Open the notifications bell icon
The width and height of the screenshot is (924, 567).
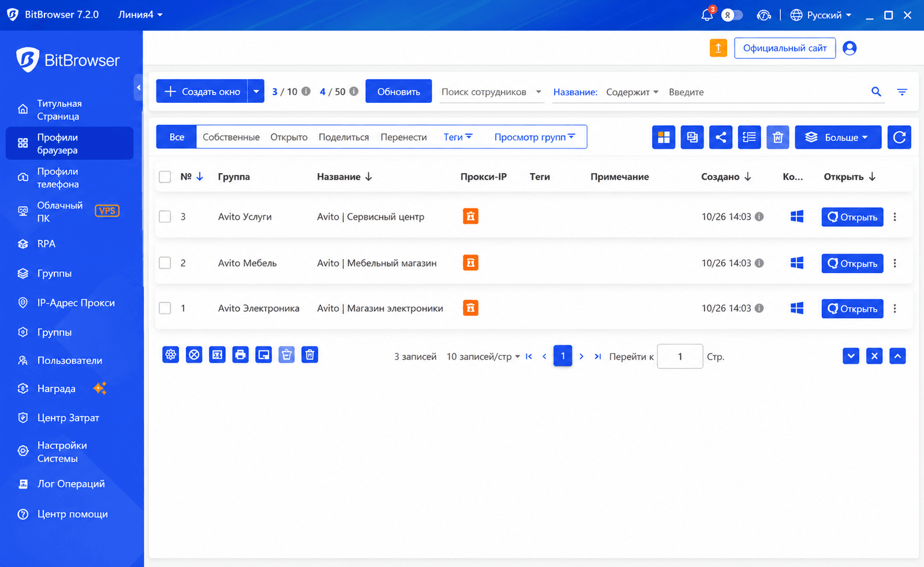[707, 15]
